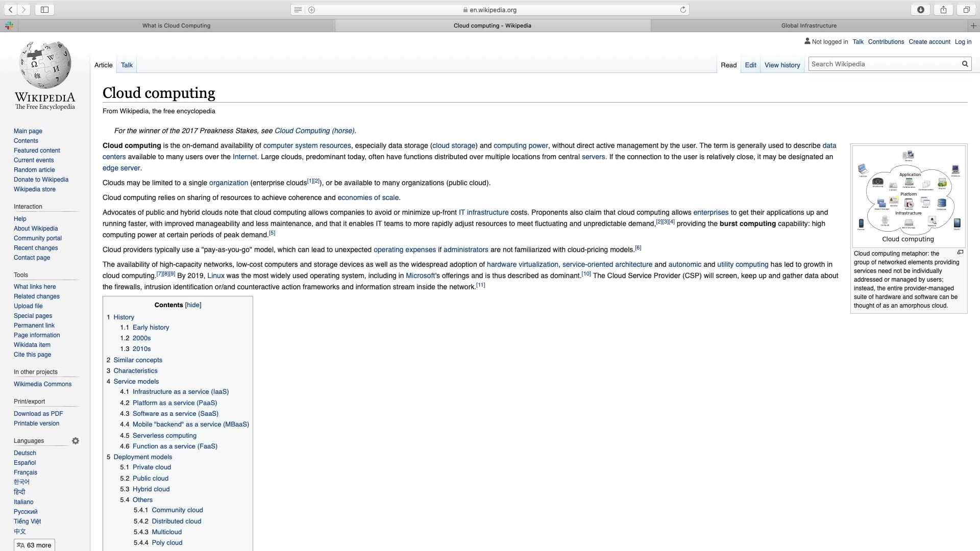Click the Wikipedia search magnifier icon
980x551 pixels.
[x=965, y=64]
